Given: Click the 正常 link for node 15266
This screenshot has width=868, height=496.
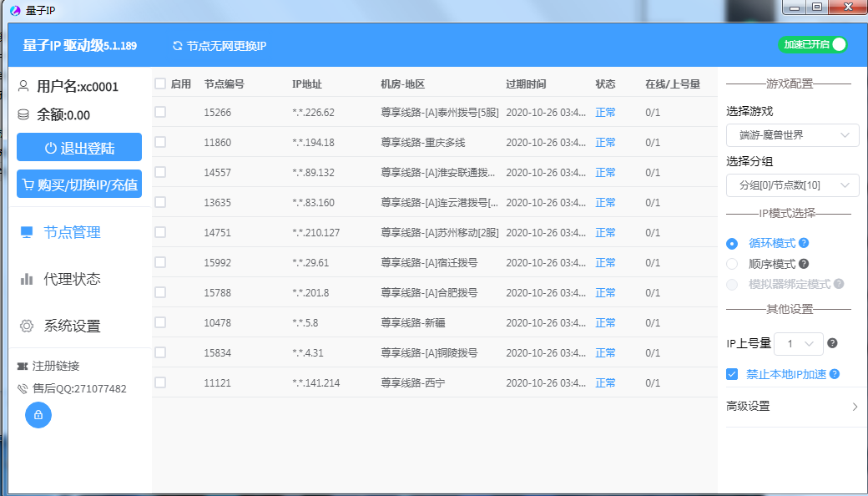Looking at the screenshot, I should coord(604,112).
